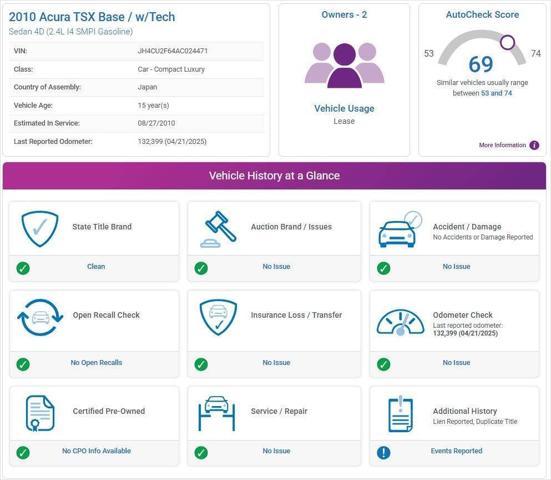The image size is (551, 480).
Task: Click the green checkmark beside No Open Recalls
Action: pos(23,364)
